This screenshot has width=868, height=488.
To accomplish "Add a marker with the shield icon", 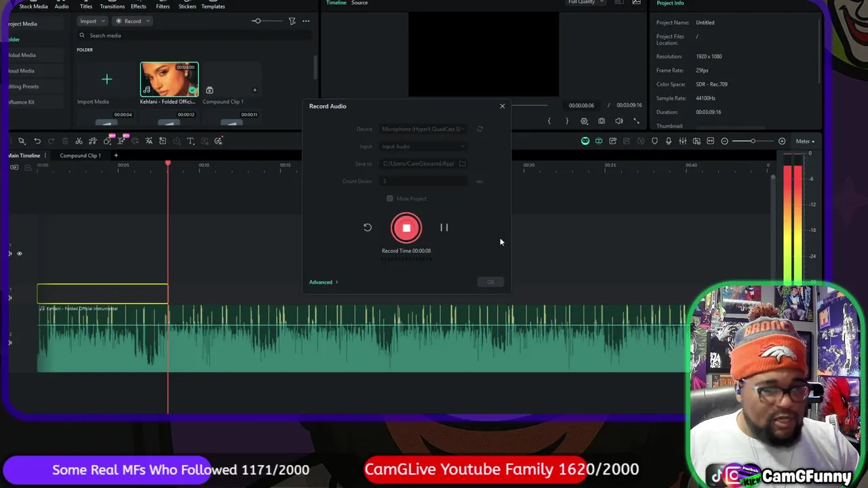I will coord(654,141).
